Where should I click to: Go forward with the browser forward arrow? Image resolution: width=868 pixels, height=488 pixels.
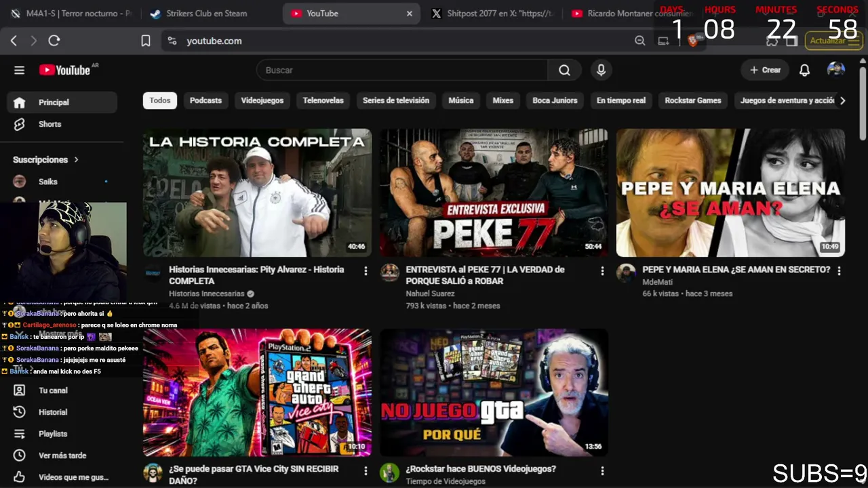coord(34,41)
